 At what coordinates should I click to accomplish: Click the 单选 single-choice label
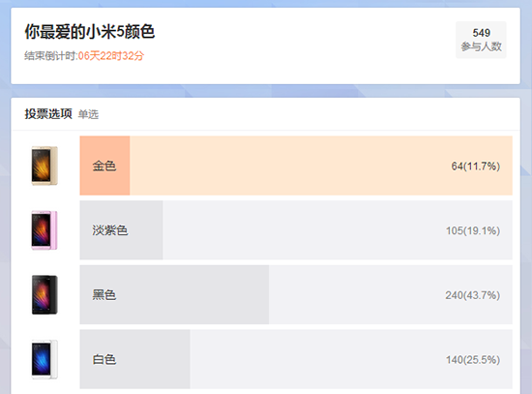[88, 114]
